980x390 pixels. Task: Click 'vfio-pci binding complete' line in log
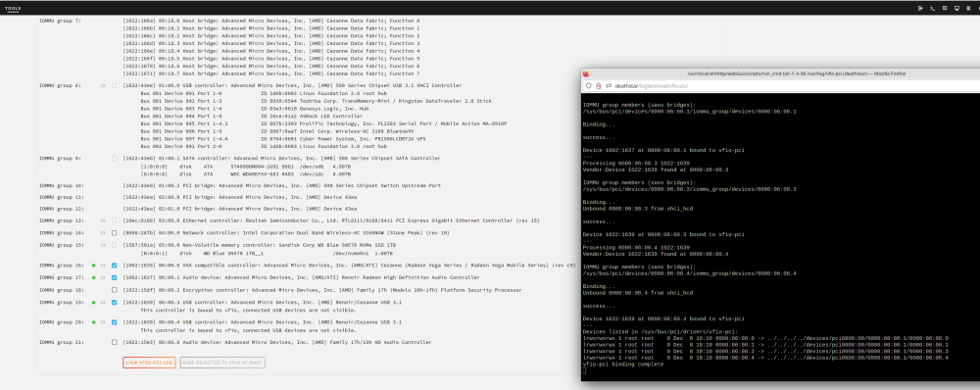pyautogui.click(x=623, y=365)
